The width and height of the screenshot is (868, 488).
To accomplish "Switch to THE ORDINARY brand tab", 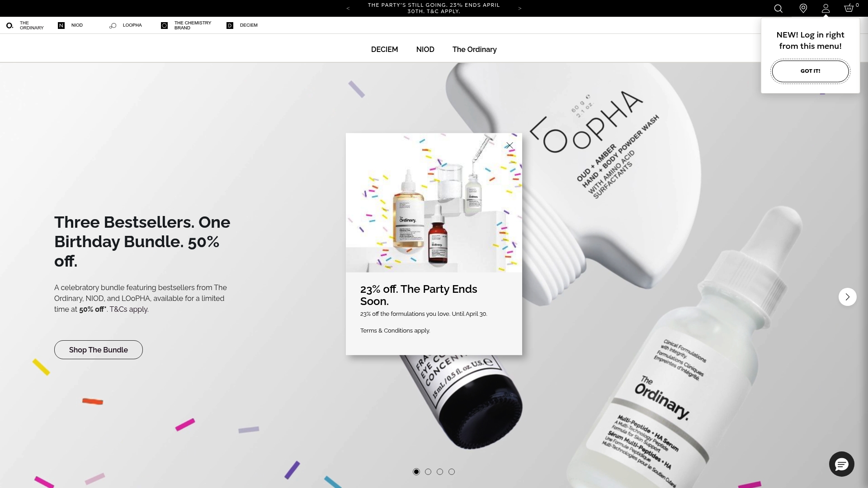I will (x=32, y=26).
